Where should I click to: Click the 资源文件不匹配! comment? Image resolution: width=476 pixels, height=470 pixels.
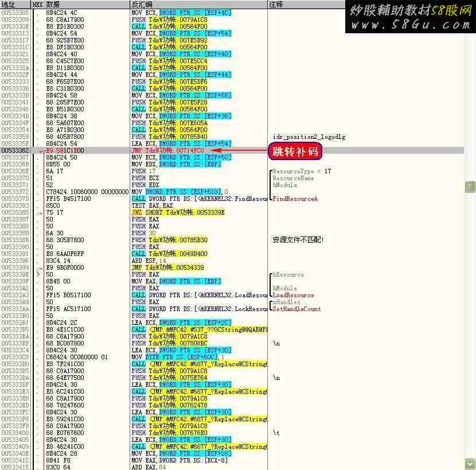click(x=298, y=240)
